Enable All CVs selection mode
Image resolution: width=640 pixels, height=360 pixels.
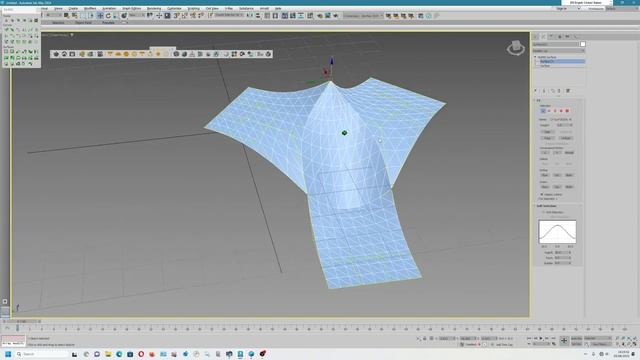point(567,111)
